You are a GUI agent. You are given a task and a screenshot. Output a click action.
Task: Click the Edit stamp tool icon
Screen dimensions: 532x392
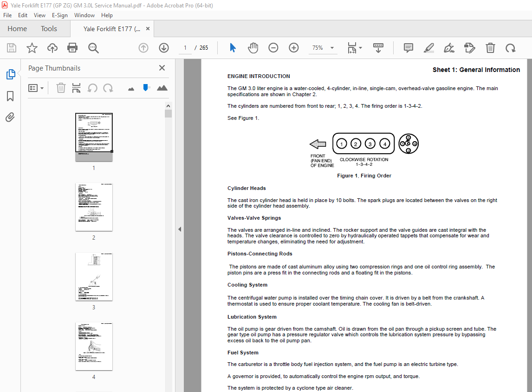point(470,48)
